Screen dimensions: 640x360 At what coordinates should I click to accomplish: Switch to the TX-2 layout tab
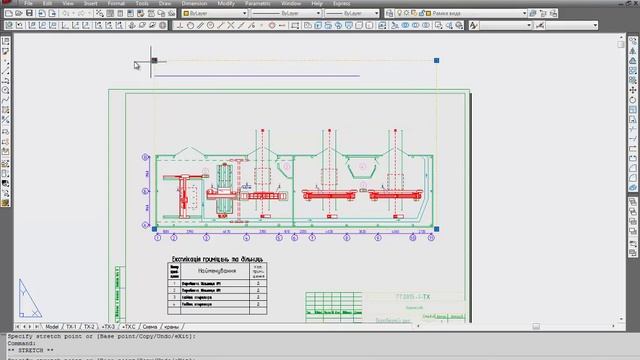89,327
